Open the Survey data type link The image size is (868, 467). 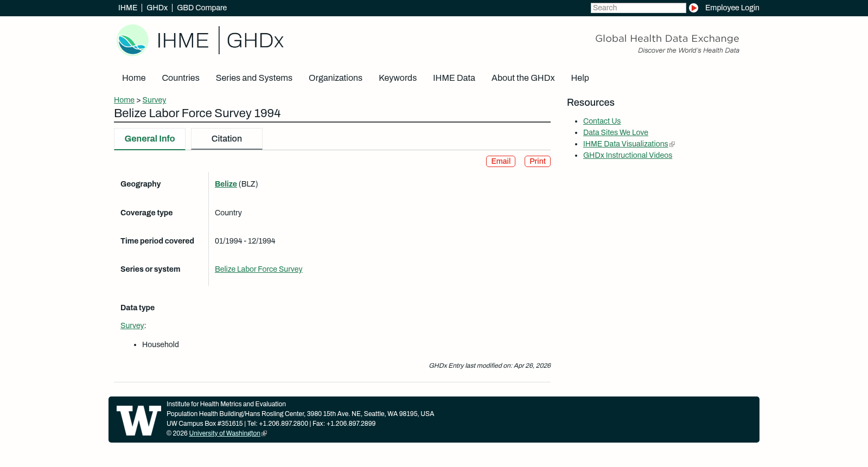[132, 326]
